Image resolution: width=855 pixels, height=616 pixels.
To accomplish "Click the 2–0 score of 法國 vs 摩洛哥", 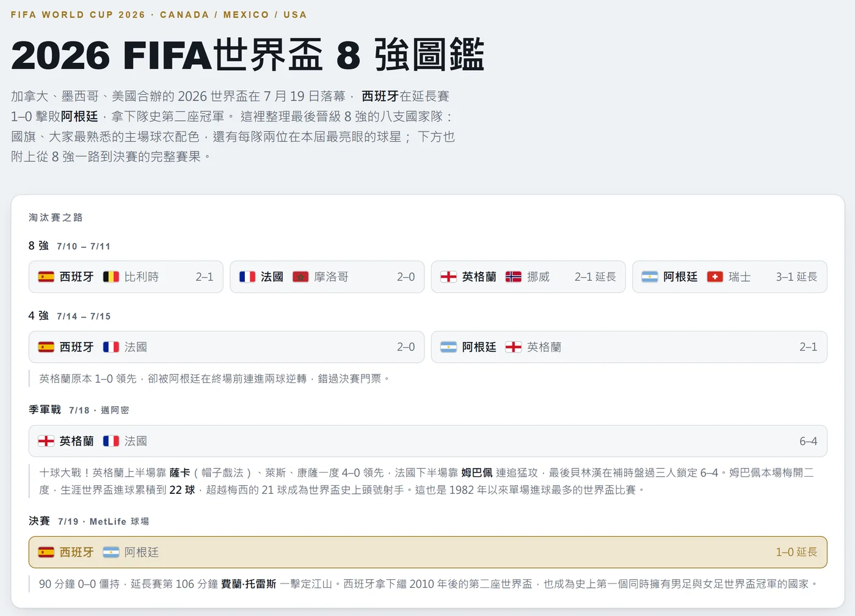I will [406, 277].
